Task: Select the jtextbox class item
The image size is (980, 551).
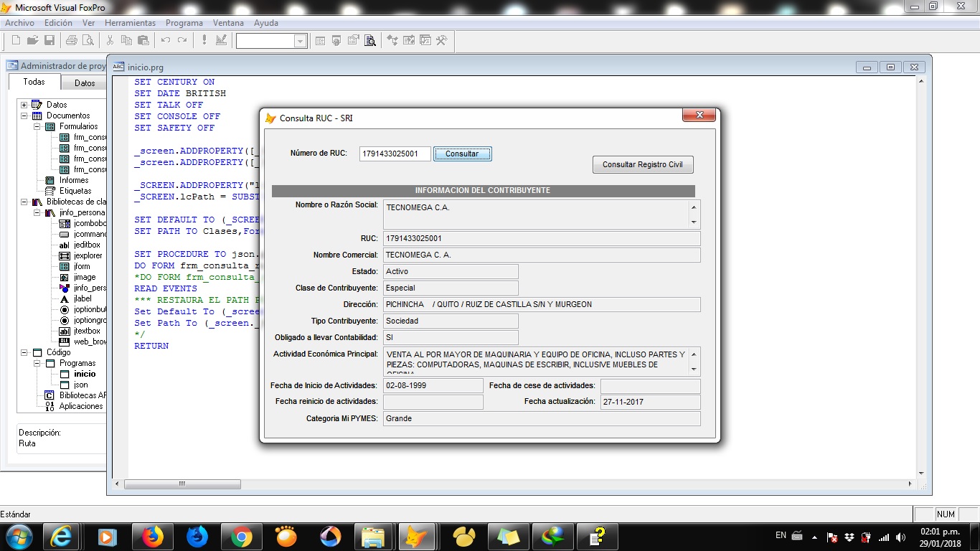Action: tap(87, 331)
